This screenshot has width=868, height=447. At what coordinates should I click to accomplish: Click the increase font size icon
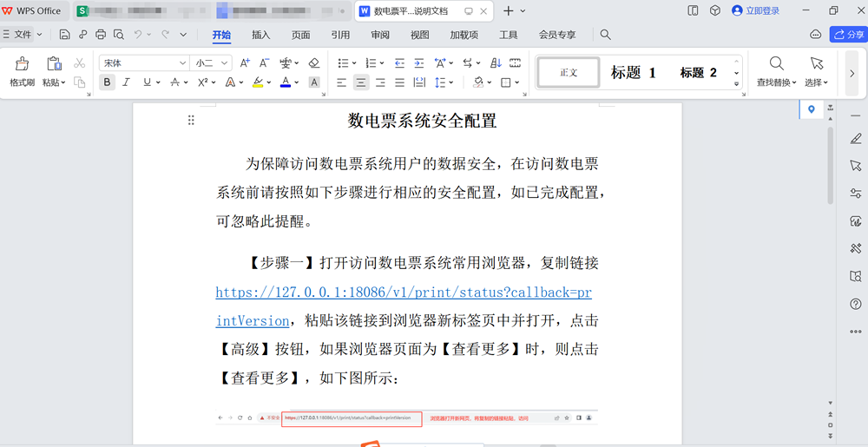[x=245, y=63]
